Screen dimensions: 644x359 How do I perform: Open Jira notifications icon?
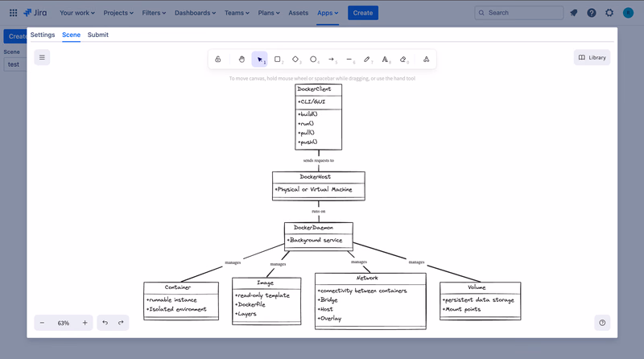[x=574, y=13]
